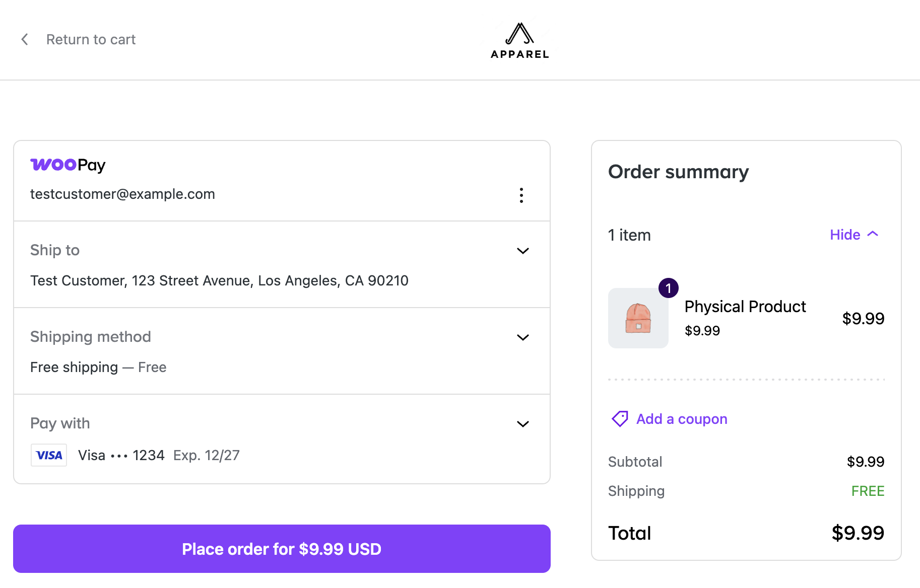920x588 pixels.
Task: Expand the Pay with section
Action: click(x=523, y=424)
